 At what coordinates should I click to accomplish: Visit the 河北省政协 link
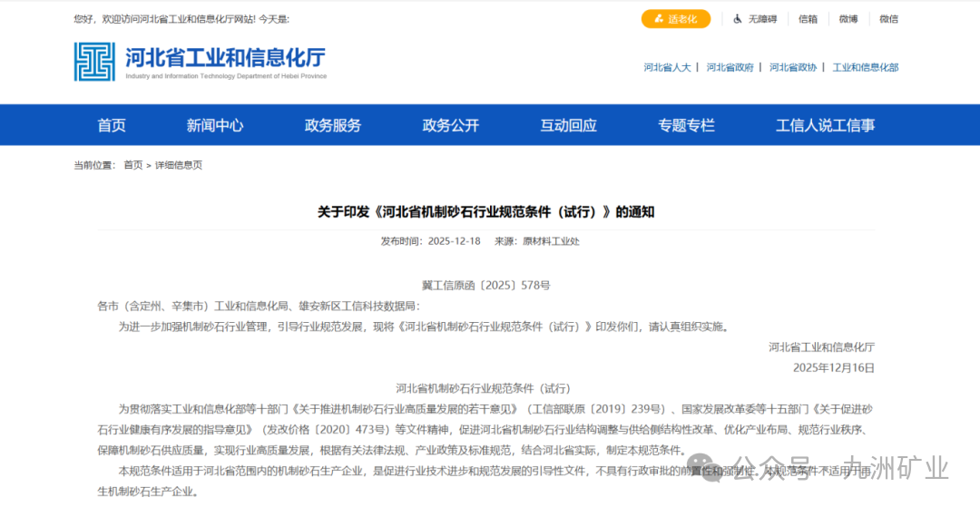pos(793,67)
